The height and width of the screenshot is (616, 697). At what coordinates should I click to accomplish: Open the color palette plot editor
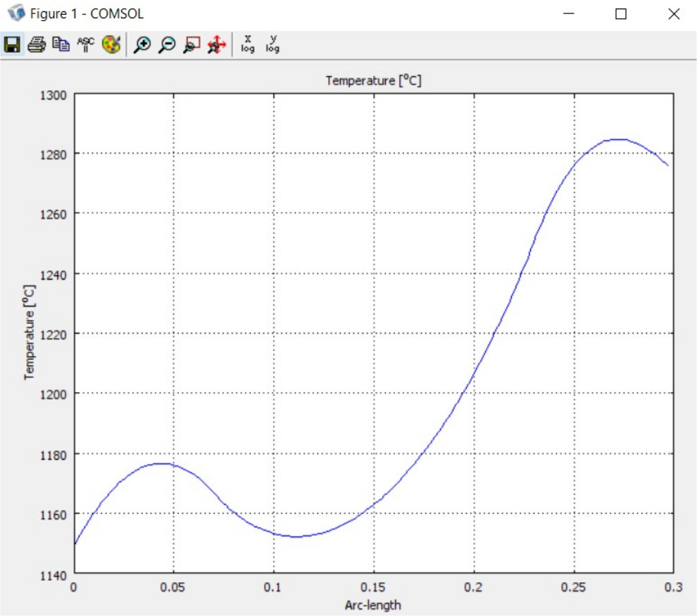[111, 45]
